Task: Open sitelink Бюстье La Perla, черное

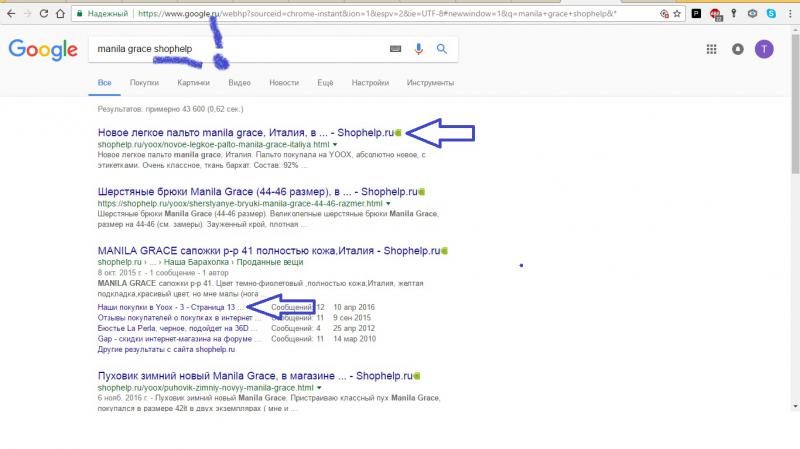Action: pyautogui.click(x=177, y=328)
